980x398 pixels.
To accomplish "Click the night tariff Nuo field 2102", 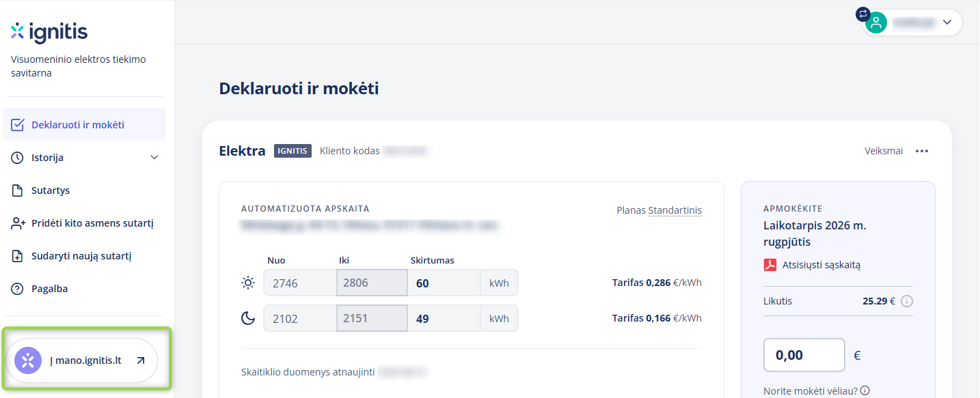I will tap(300, 318).
